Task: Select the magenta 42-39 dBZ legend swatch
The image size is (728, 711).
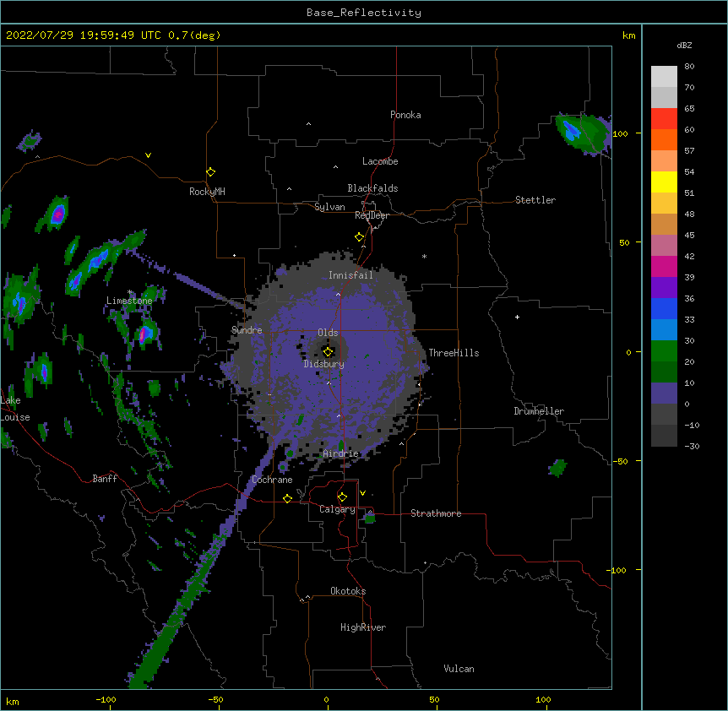Action: click(x=664, y=266)
